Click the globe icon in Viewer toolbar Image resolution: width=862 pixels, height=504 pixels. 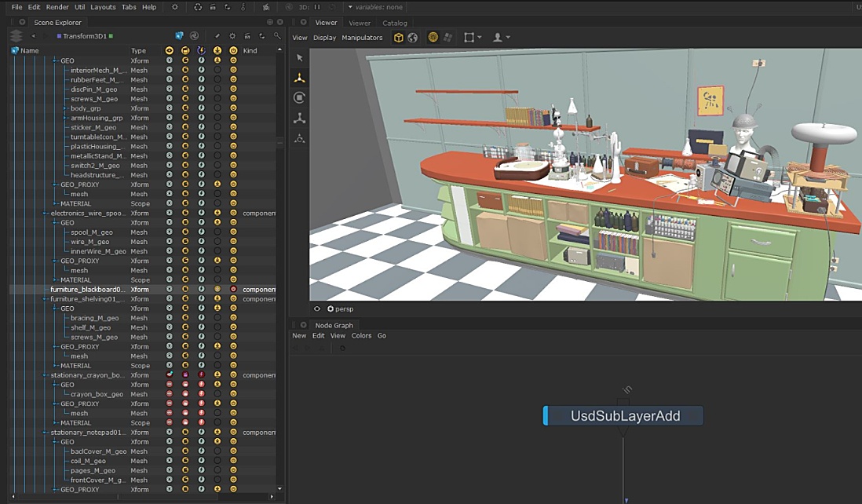pyautogui.click(x=412, y=38)
